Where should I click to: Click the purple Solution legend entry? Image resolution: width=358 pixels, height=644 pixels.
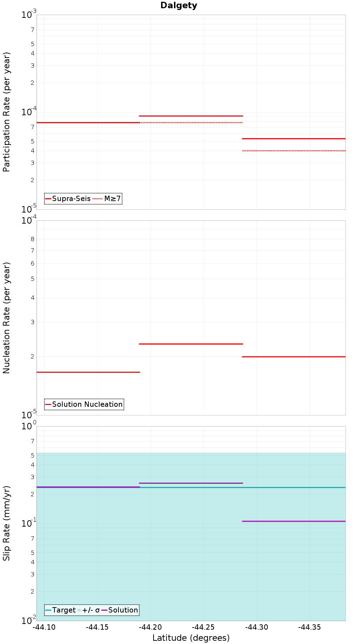pos(120,610)
